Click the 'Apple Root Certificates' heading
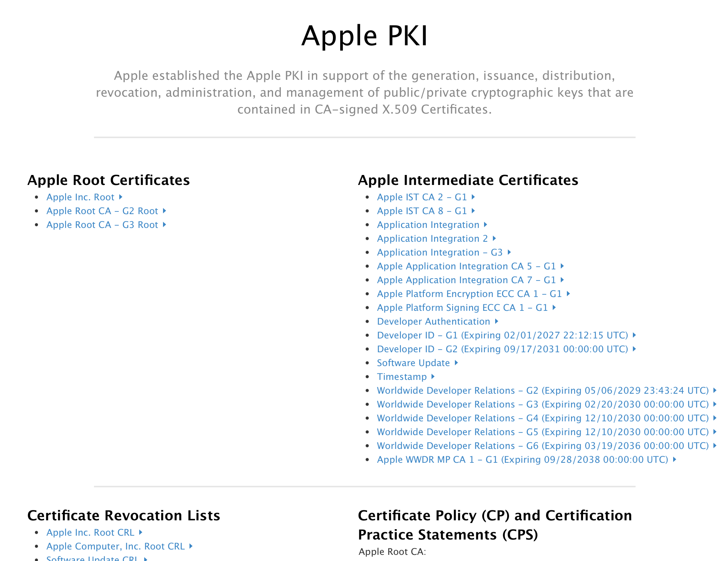The height and width of the screenshot is (561, 728). (109, 180)
